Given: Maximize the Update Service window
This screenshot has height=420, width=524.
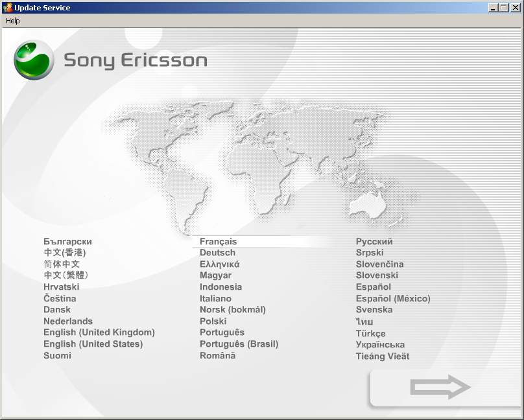Looking at the screenshot, I should pyautogui.click(x=504, y=8).
